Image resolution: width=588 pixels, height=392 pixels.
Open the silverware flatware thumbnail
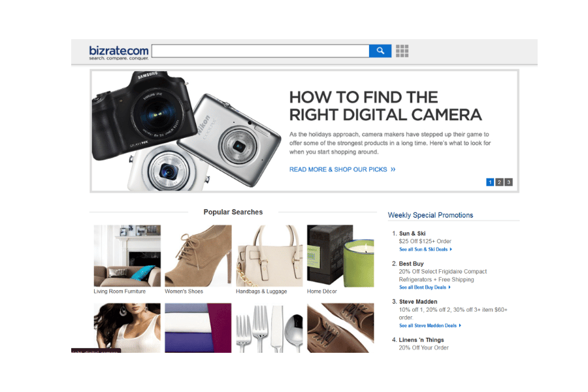(x=269, y=328)
